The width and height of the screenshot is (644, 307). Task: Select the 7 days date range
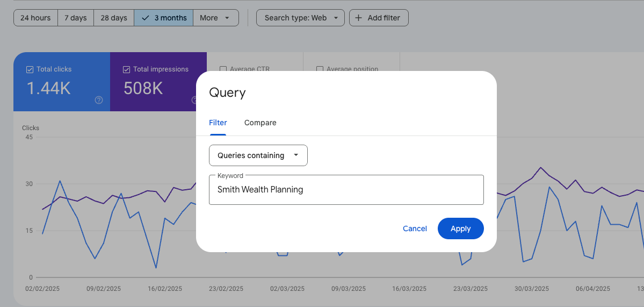pyautogui.click(x=76, y=18)
